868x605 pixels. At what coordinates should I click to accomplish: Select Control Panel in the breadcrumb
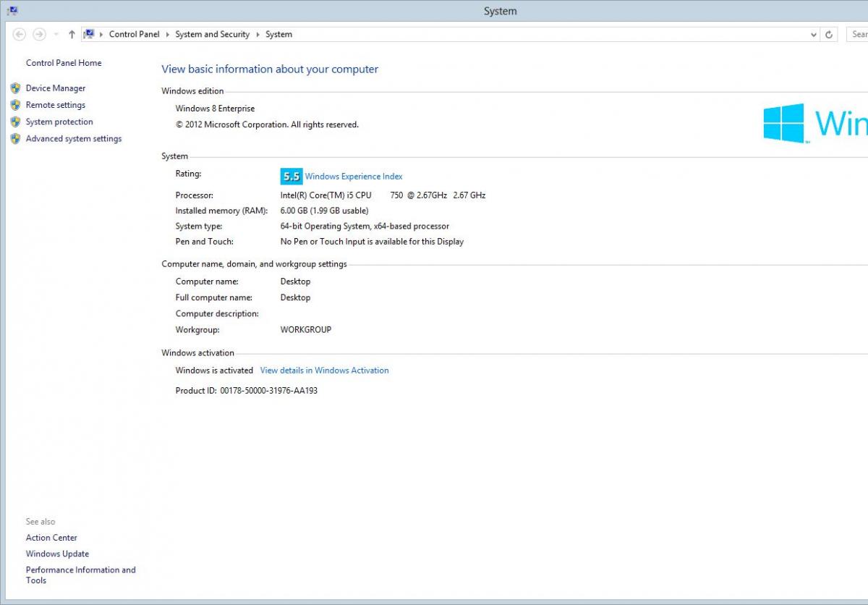click(134, 34)
